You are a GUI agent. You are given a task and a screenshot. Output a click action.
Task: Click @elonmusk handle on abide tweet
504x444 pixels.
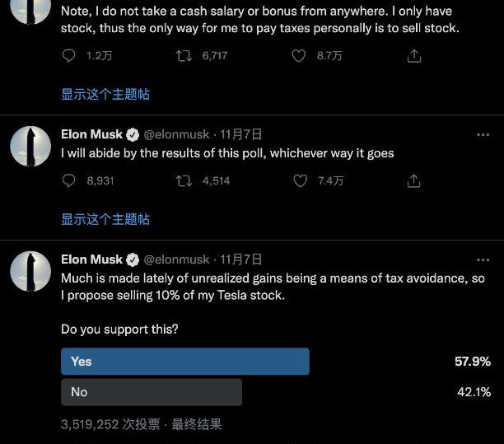(177, 134)
